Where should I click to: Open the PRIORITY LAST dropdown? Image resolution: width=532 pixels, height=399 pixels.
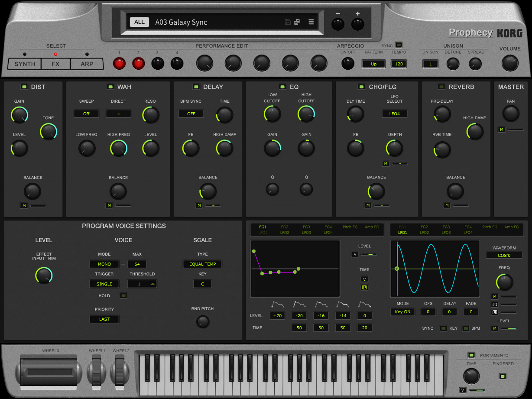click(104, 319)
